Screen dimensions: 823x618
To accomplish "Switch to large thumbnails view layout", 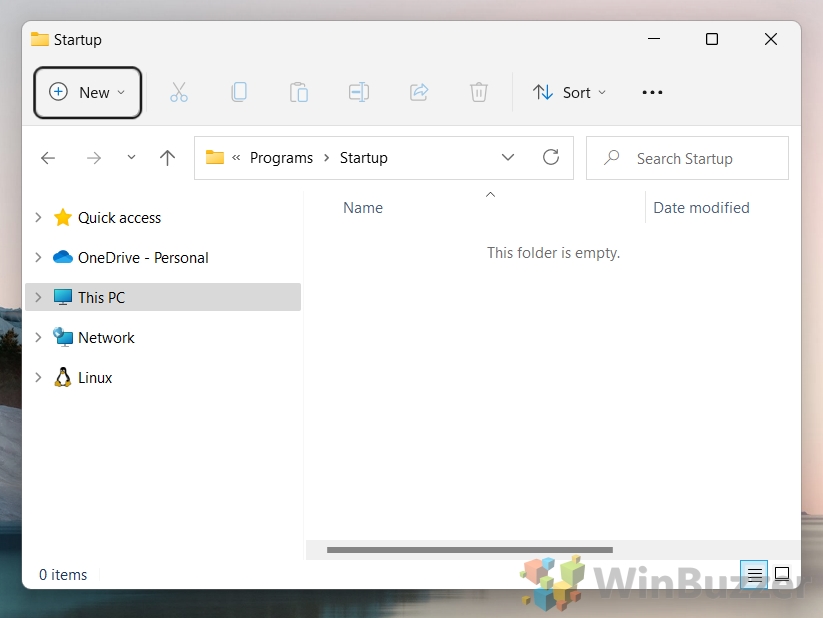I will (782, 574).
